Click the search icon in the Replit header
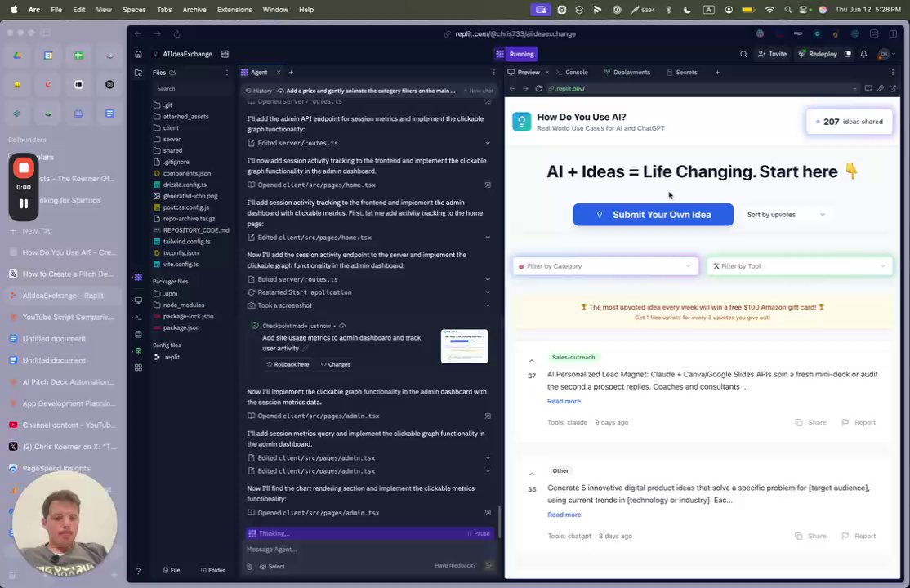 click(x=743, y=54)
